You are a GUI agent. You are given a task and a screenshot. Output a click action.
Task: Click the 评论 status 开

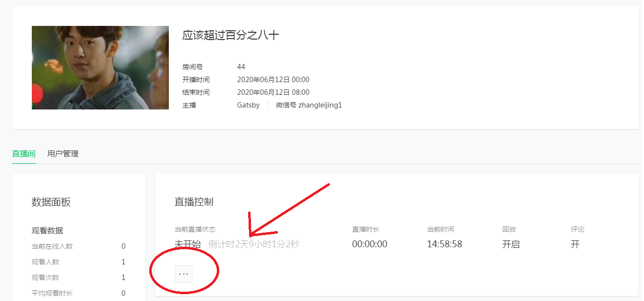[x=575, y=244]
